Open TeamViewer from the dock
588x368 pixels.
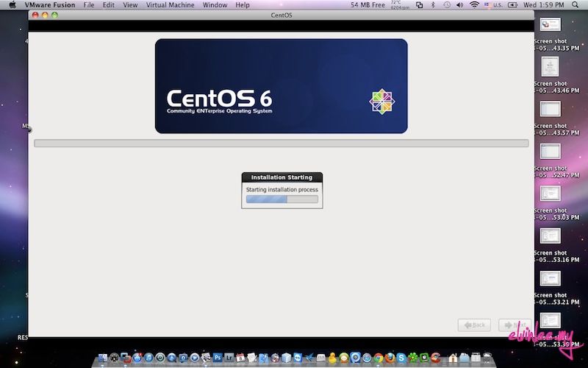click(298, 358)
